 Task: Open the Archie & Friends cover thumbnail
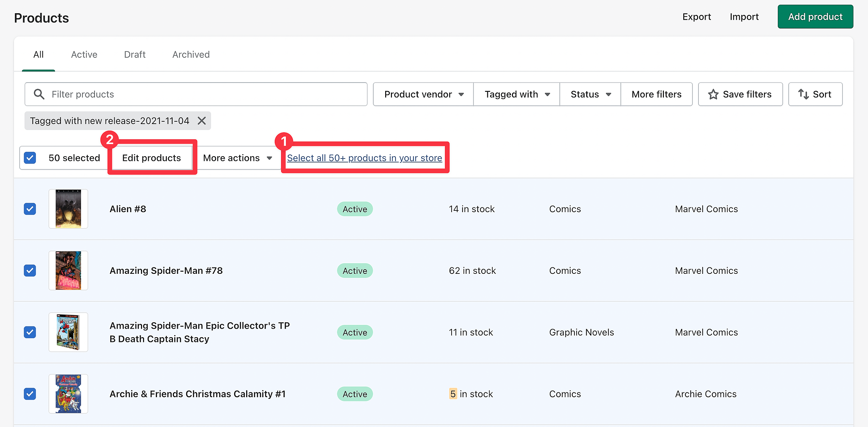pos(68,394)
